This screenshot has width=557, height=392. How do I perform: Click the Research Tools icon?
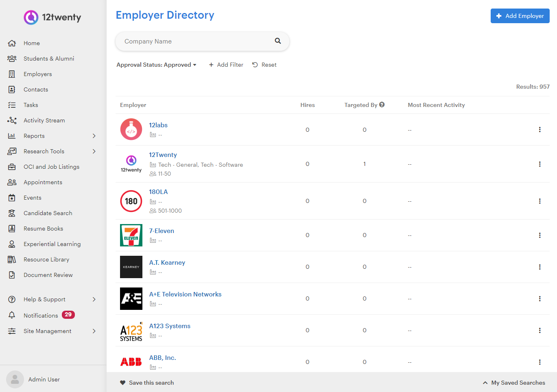(12, 151)
